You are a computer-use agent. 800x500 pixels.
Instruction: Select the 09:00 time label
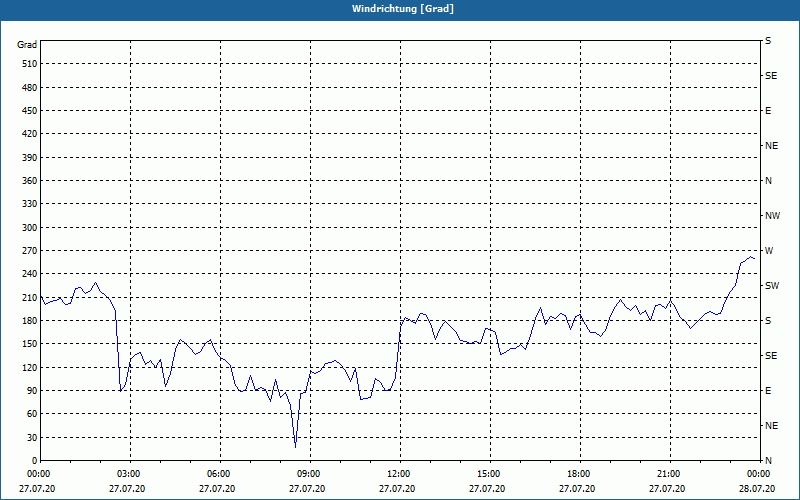coord(309,474)
